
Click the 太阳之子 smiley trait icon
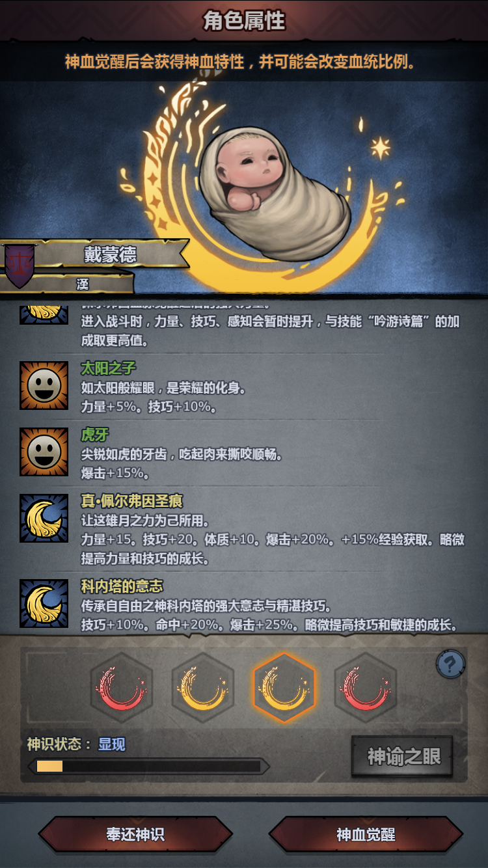click(44, 386)
